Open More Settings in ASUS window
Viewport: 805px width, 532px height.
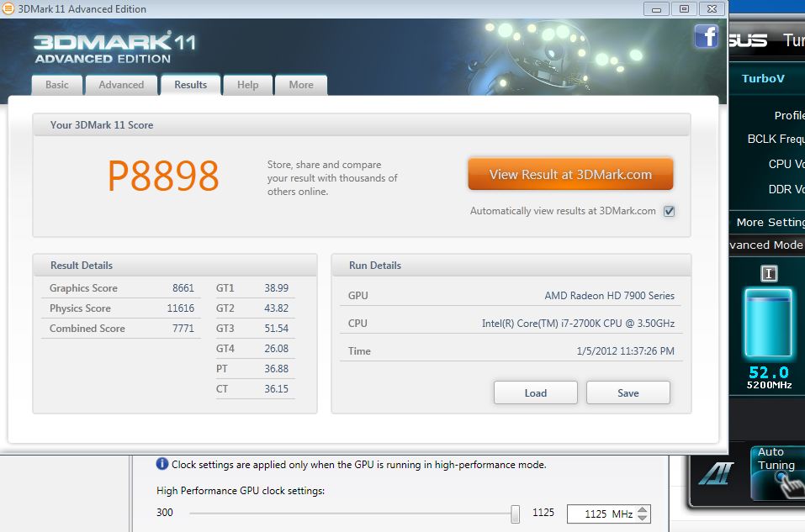770,222
